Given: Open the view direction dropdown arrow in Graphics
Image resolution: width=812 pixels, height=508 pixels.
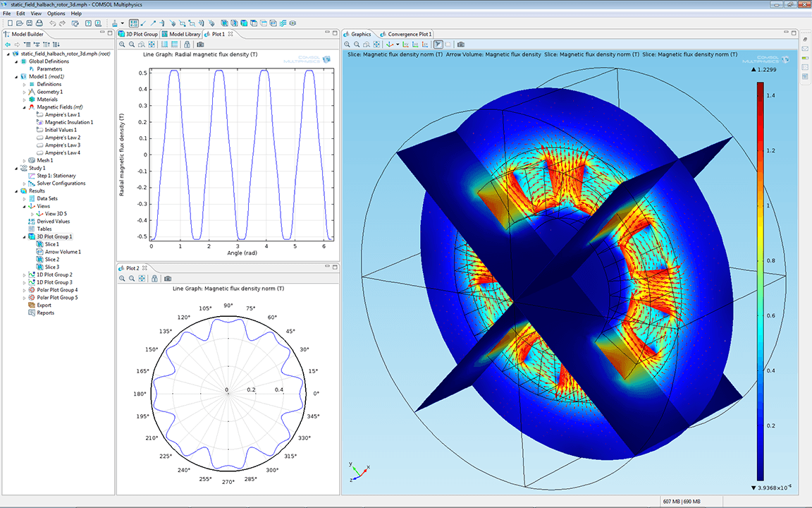Looking at the screenshot, I should click(x=398, y=44).
